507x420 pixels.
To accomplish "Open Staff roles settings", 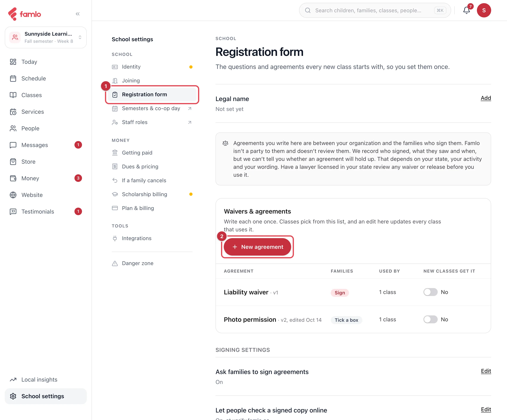I will coord(152,122).
